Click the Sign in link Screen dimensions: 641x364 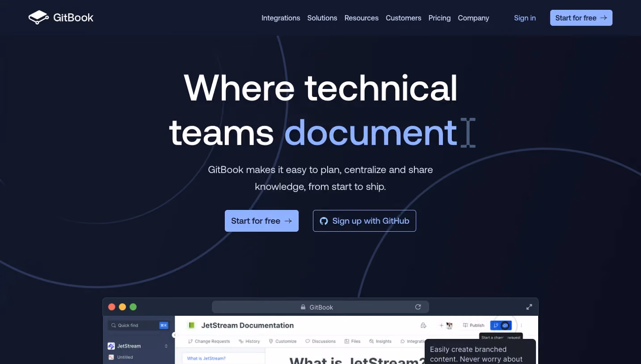coord(525,18)
